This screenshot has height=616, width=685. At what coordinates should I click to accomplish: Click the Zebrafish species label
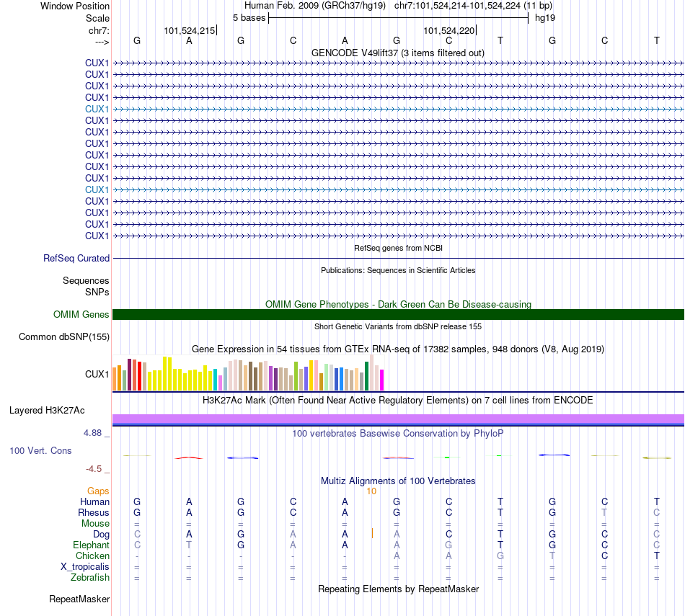point(90,577)
